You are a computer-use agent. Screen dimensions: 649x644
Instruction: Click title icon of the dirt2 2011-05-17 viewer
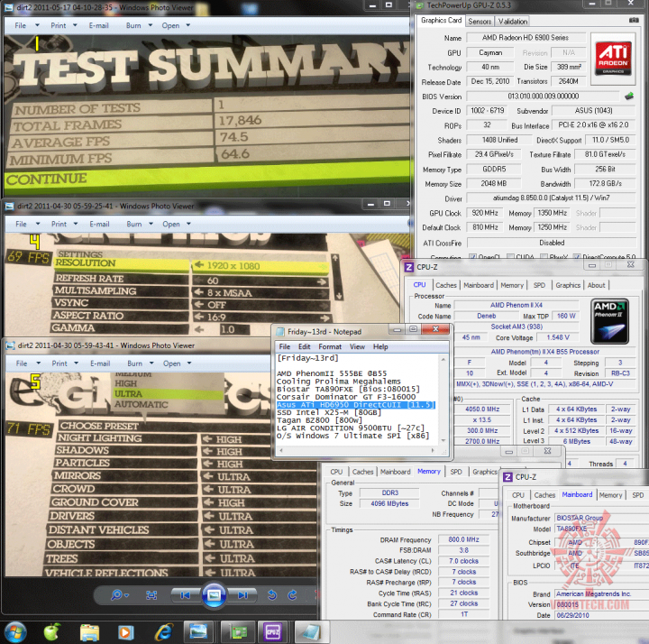[9, 7]
